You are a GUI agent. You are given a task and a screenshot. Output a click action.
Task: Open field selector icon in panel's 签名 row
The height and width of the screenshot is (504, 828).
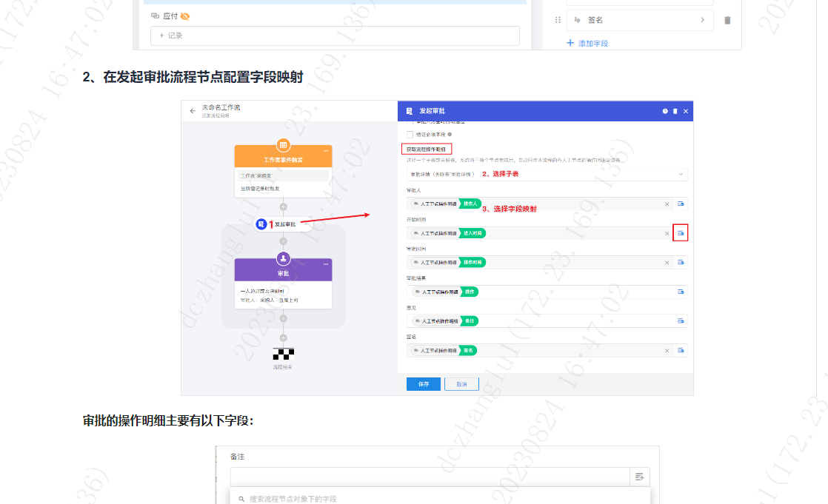pyautogui.click(x=681, y=350)
